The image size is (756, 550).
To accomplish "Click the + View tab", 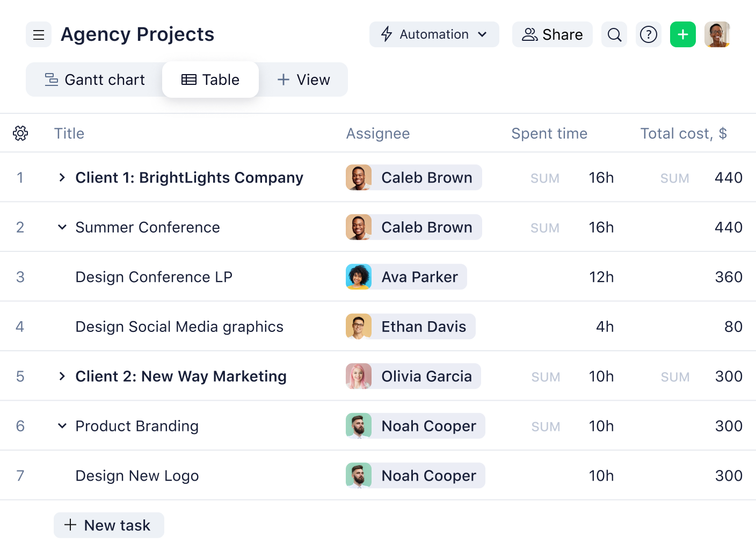I will tap(304, 79).
